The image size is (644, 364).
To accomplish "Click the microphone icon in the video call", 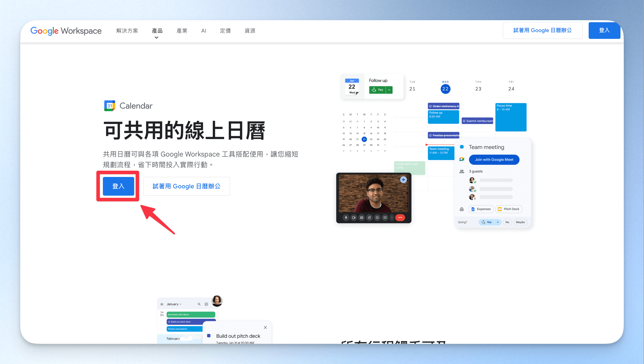I will tap(346, 218).
